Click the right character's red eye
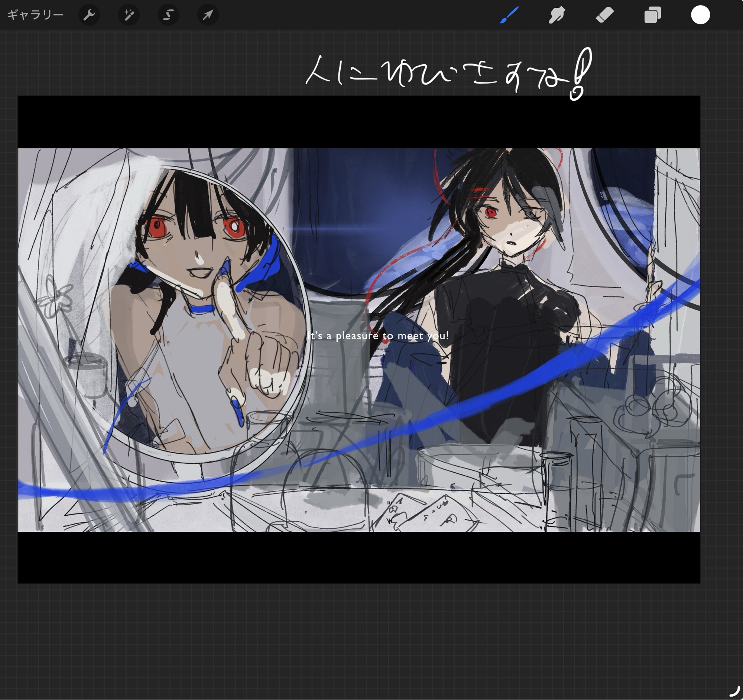 pyautogui.click(x=491, y=213)
